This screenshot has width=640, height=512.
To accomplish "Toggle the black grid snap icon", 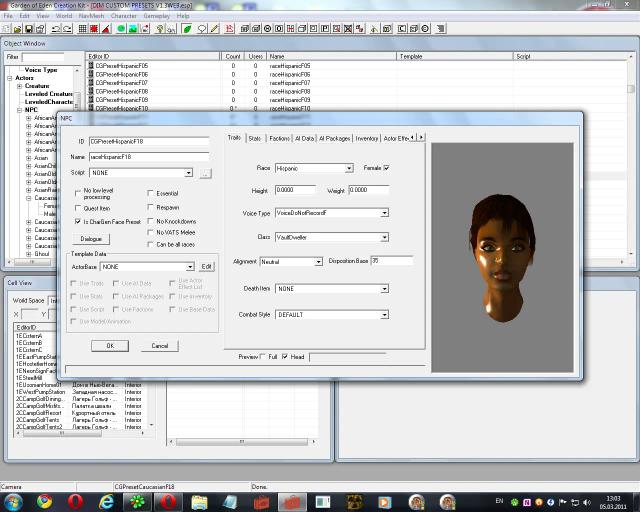I will coord(82,29).
